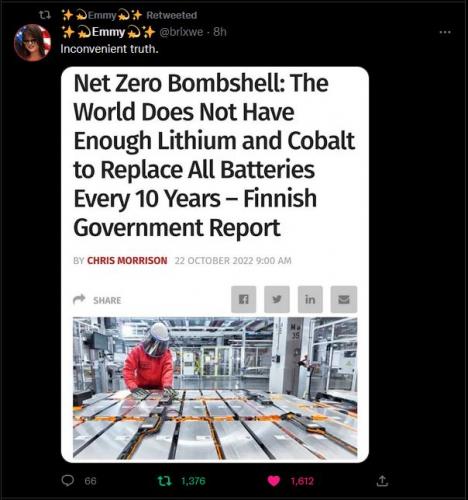This screenshot has width=468, height=500.
Task: Click the Emmy Retweeted header line
Action: tap(130, 15)
